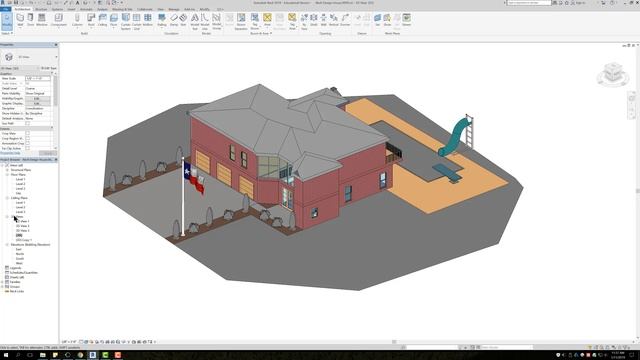
Task: Click the Properties panel vertical scrollbar
Action: (56, 92)
